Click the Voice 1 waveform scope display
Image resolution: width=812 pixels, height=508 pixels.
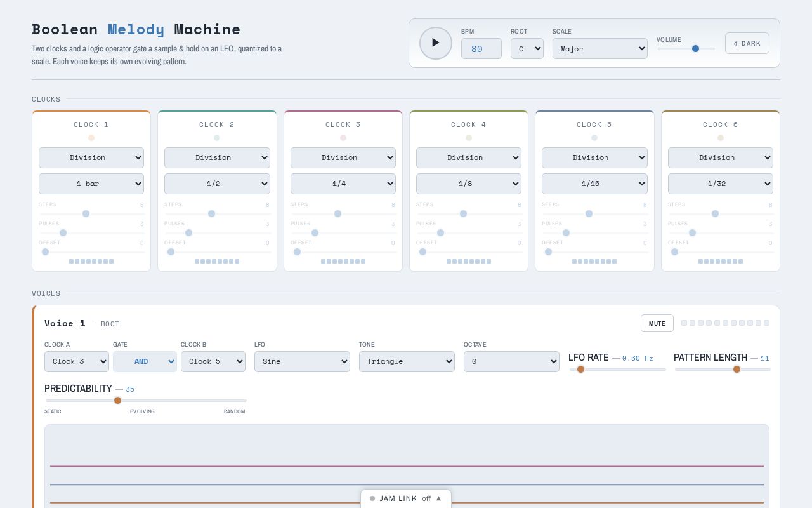click(407, 466)
